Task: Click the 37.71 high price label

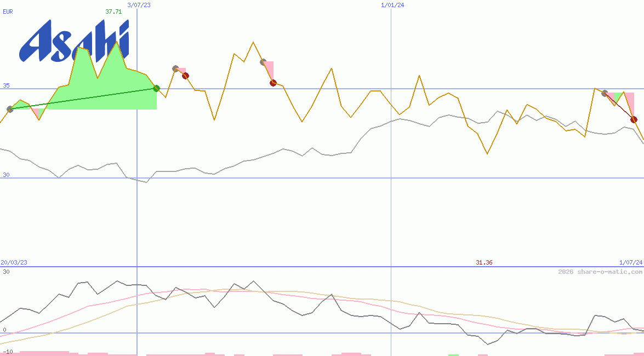Action: [x=113, y=12]
